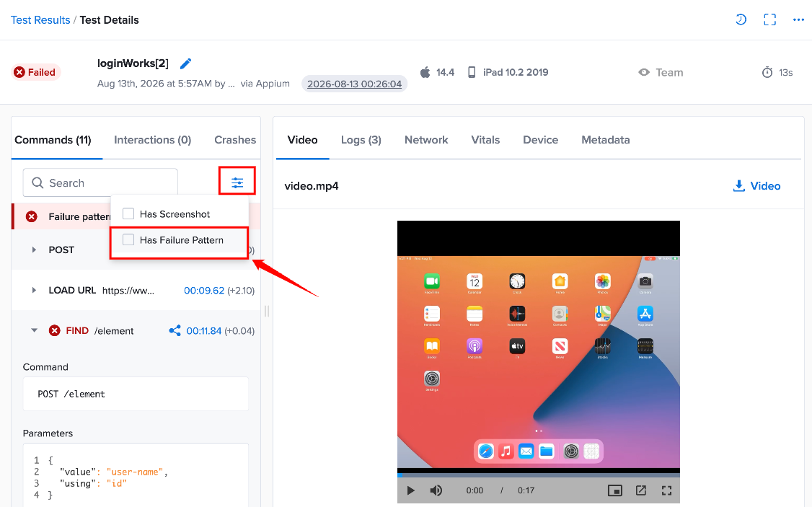Screen dimensions: 812x507
Task: Switch to the Interactions (0) tab
Action: tap(153, 140)
